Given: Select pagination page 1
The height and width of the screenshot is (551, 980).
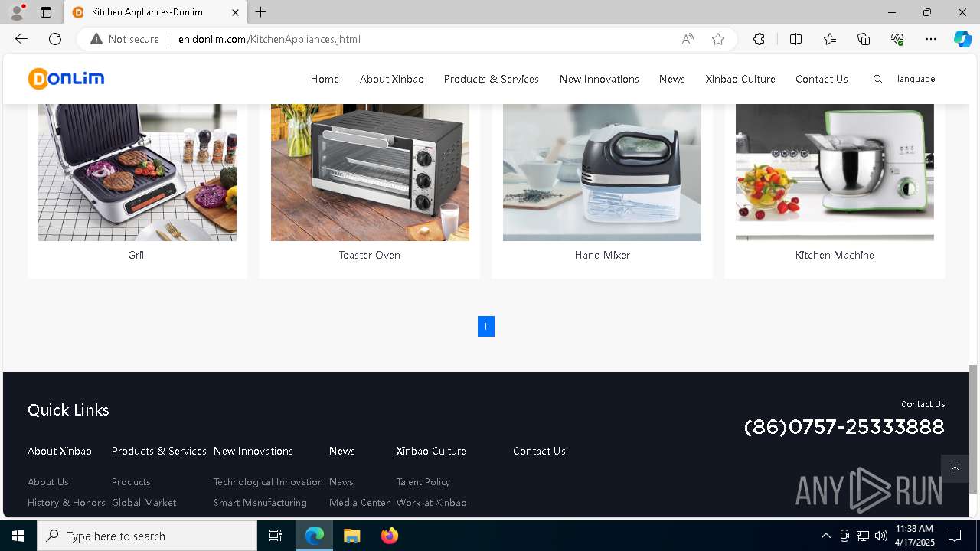Looking at the screenshot, I should click(485, 326).
